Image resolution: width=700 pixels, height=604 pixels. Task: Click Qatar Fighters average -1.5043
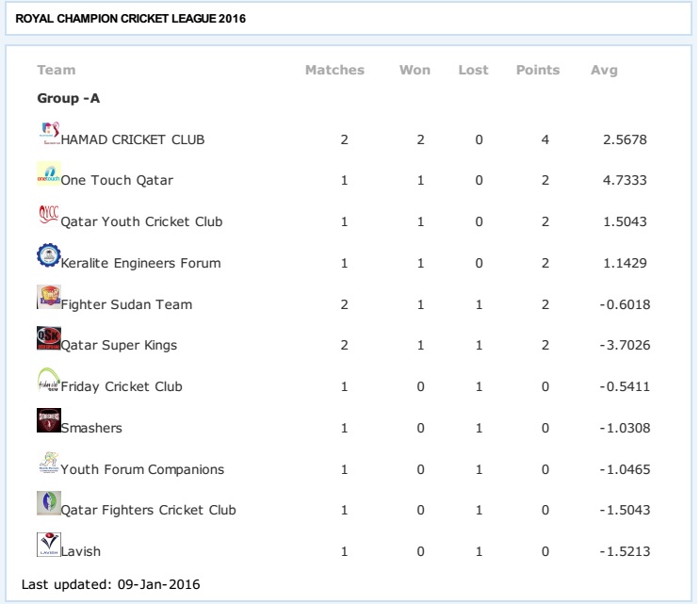[625, 511]
